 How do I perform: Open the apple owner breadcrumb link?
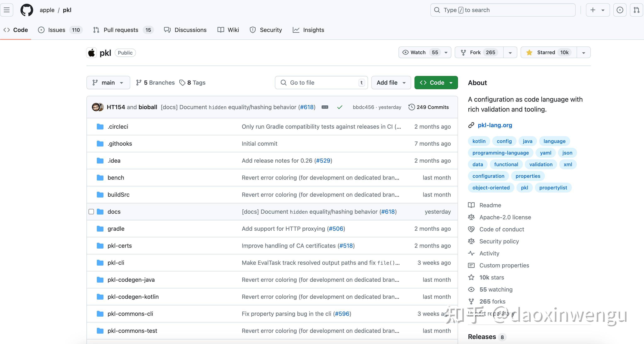(x=47, y=10)
